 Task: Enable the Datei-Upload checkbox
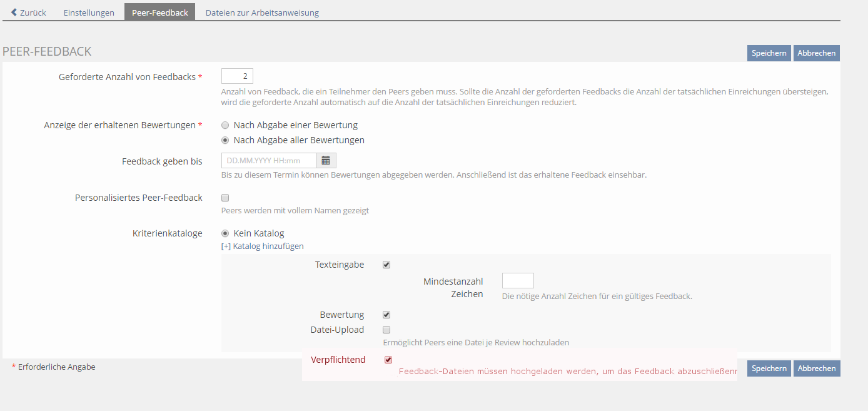click(x=386, y=330)
